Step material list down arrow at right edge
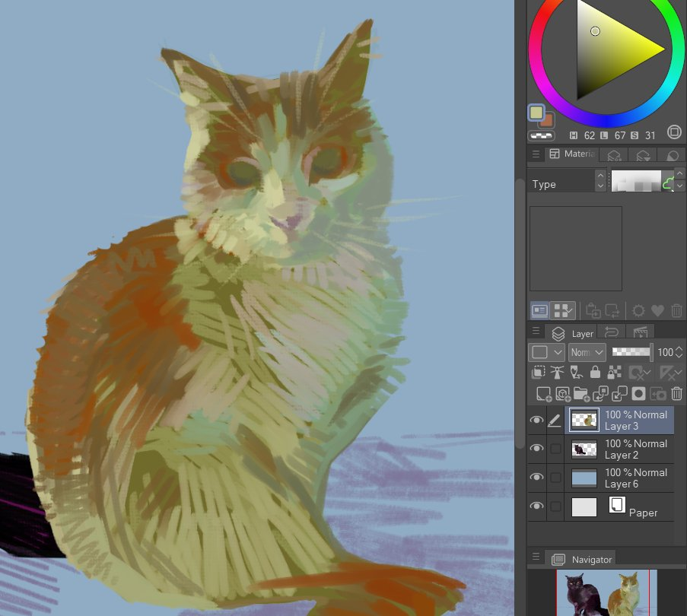 click(679, 186)
